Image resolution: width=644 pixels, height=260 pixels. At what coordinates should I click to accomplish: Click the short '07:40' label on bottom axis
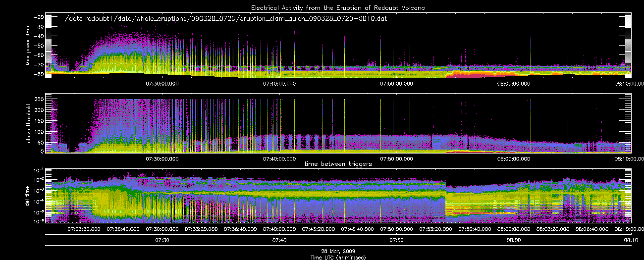(280, 240)
